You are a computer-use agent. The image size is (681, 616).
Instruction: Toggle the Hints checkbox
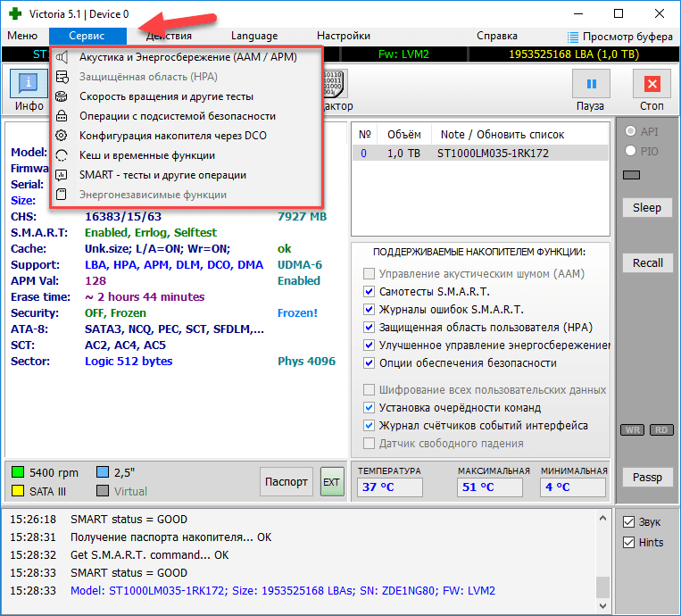[x=628, y=542]
